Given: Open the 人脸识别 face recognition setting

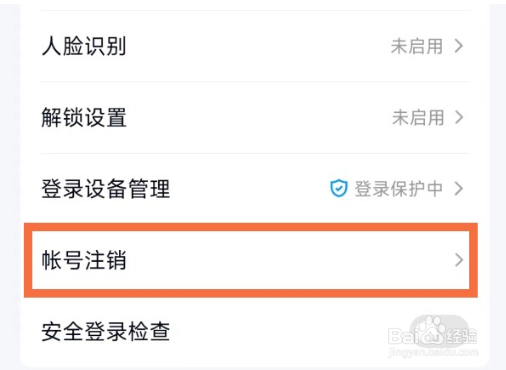Looking at the screenshot, I should tap(255, 46).
